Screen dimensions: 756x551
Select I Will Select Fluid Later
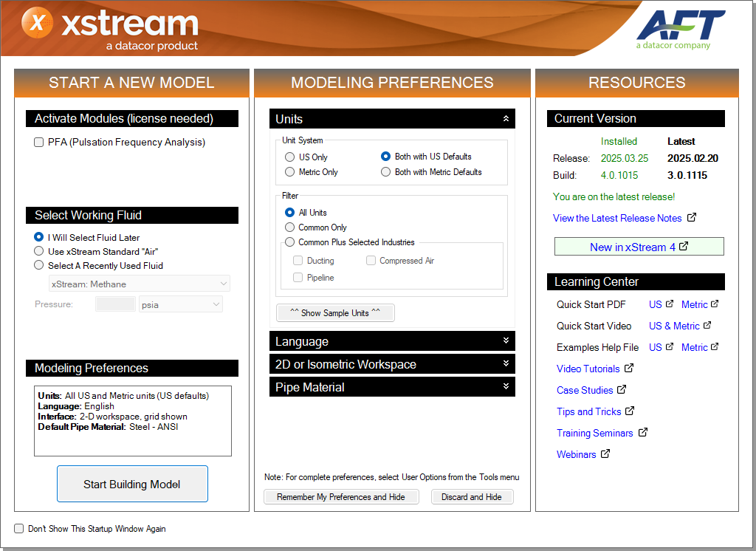pyautogui.click(x=38, y=237)
